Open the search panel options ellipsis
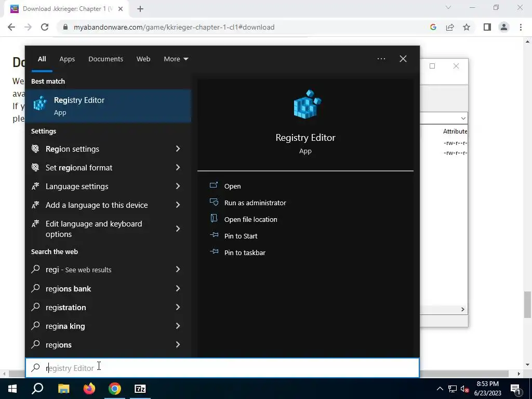Image resolution: width=532 pixels, height=399 pixels. (x=381, y=59)
